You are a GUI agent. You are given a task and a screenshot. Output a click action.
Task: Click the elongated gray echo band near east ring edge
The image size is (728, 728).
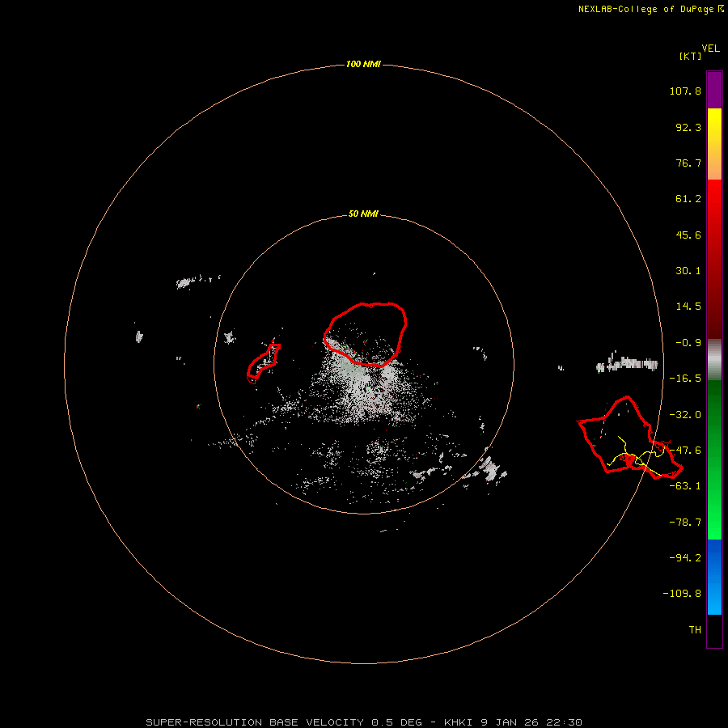627,363
